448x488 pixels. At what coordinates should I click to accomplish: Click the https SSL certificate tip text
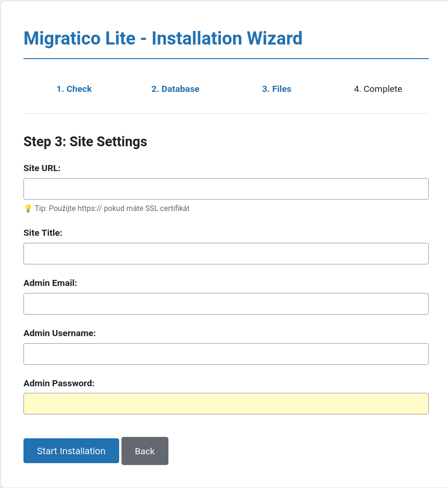pos(112,208)
